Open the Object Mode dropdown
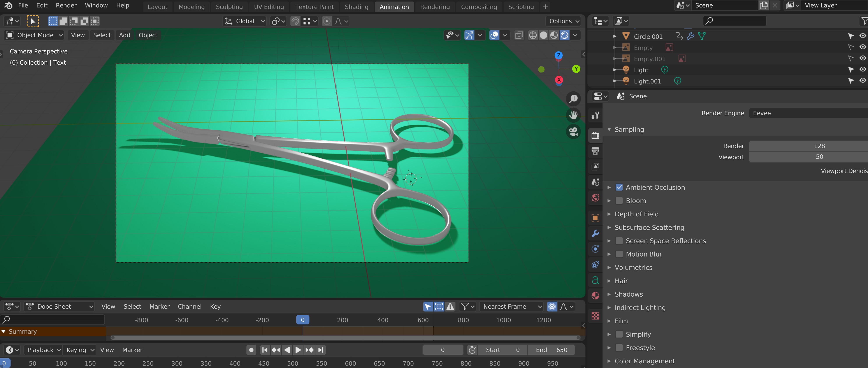The height and width of the screenshot is (368, 868). tap(35, 35)
